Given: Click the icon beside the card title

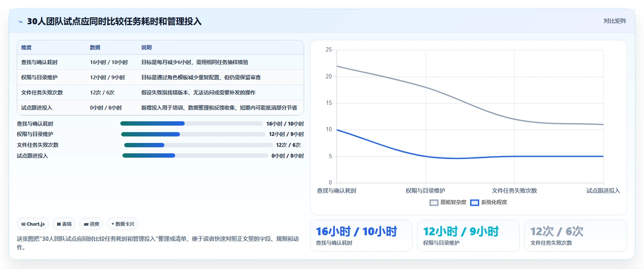Looking at the screenshot, I should [20, 22].
